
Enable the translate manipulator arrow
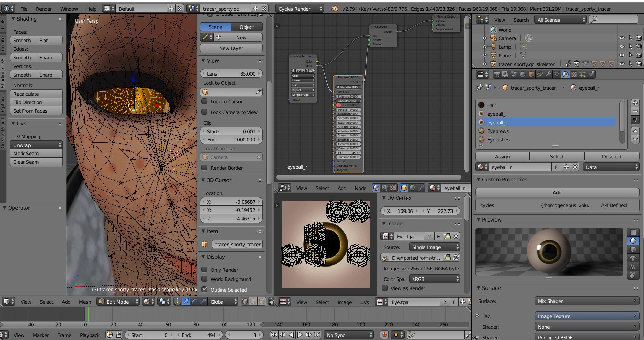click(x=186, y=302)
